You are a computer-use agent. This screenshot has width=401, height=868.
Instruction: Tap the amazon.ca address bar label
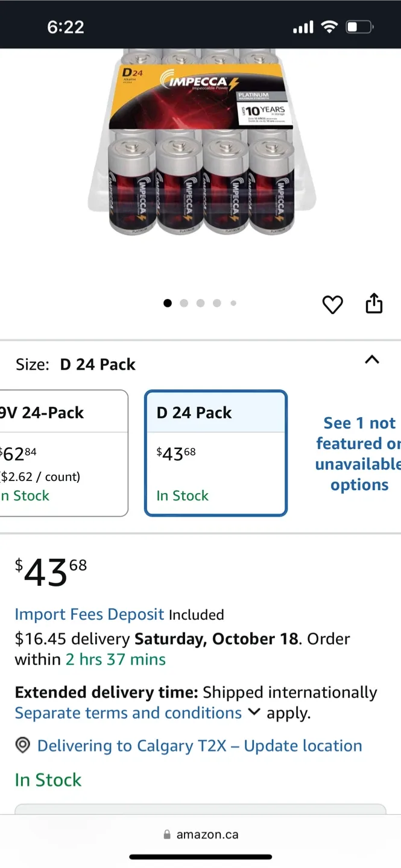(208, 834)
